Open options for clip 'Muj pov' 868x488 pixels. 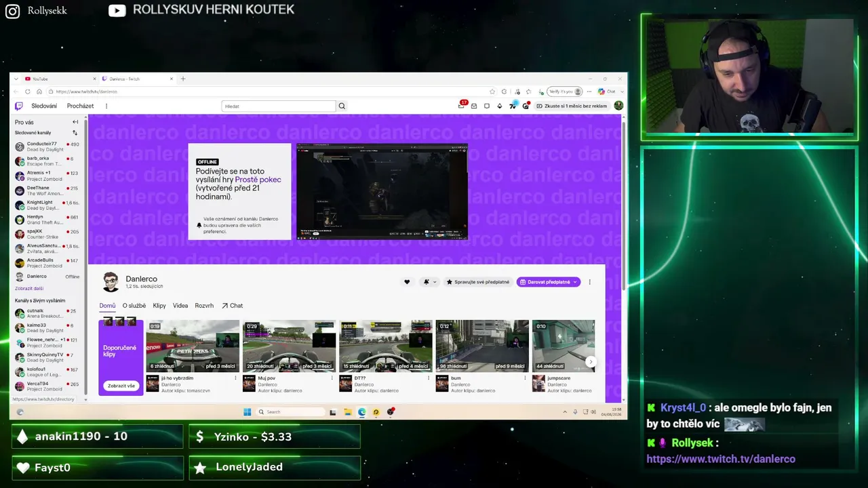pos(332,378)
